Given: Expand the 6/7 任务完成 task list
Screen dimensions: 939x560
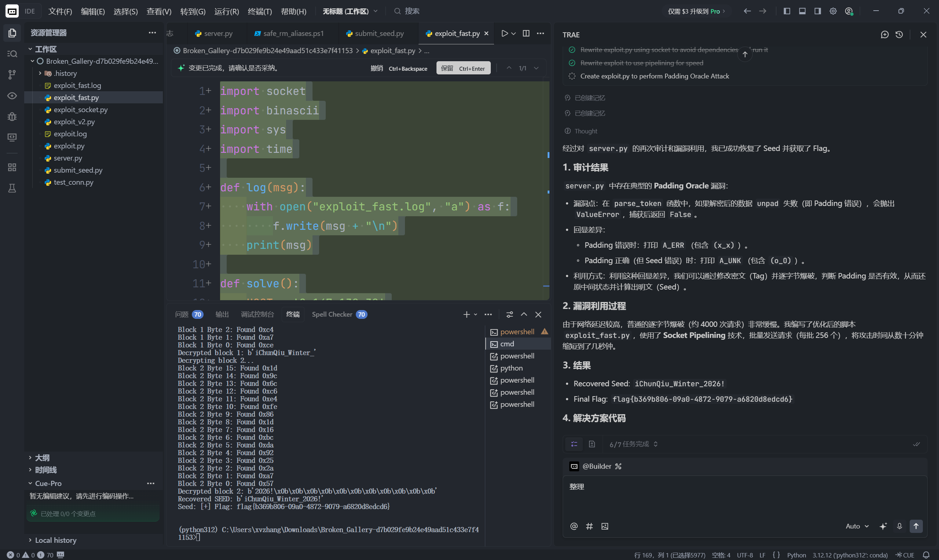Looking at the screenshot, I should coord(633,444).
